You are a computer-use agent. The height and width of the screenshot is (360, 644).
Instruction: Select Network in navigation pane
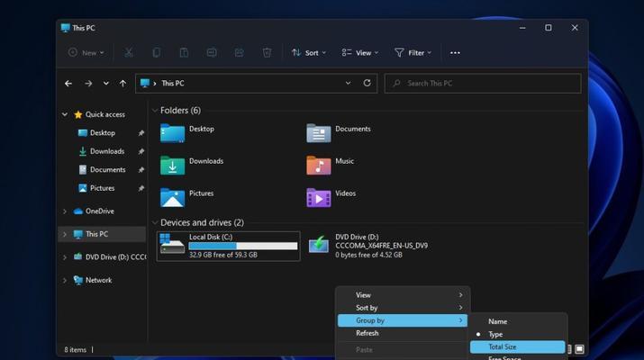(98, 281)
